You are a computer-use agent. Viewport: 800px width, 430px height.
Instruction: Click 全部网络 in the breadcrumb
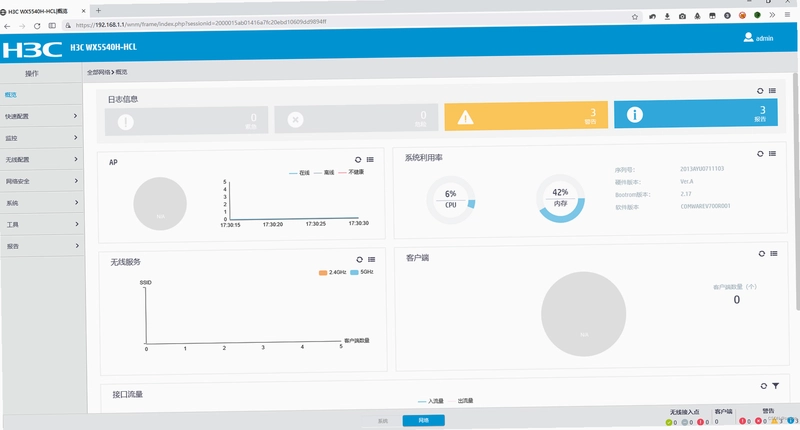click(98, 72)
